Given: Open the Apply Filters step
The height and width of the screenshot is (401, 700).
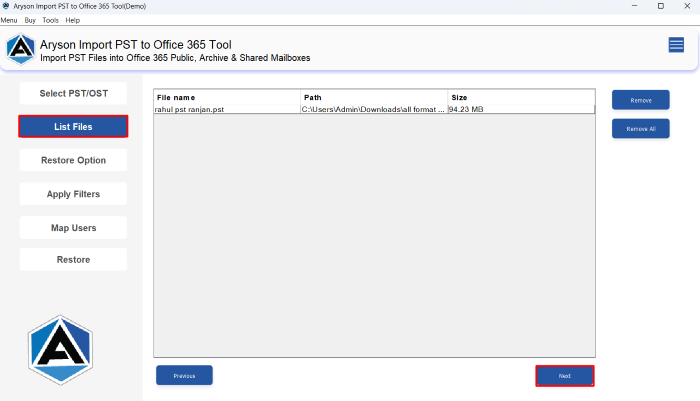Looking at the screenshot, I should coord(73,194).
